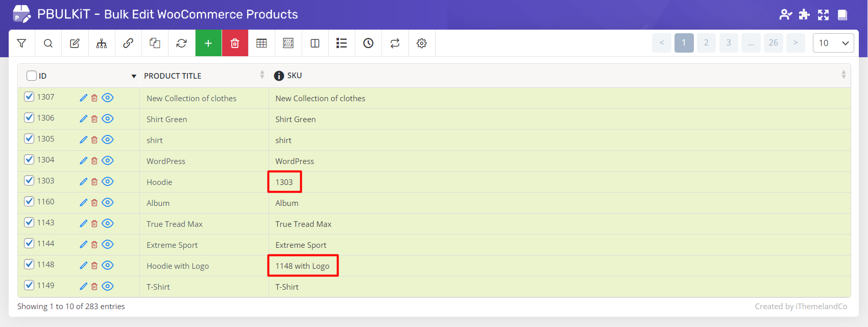Sort by the Product Title column arrows
868x327 pixels.
coord(262,75)
